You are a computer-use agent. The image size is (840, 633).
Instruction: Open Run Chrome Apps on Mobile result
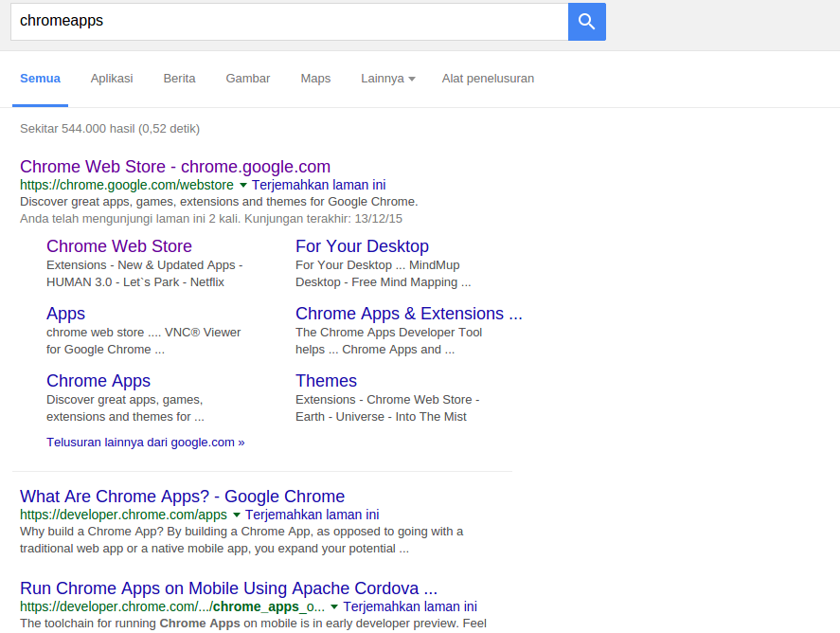[x=228, y=588]
